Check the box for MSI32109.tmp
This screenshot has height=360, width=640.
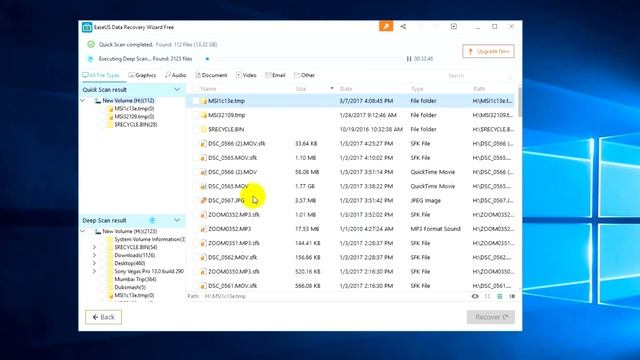point(196,115)
